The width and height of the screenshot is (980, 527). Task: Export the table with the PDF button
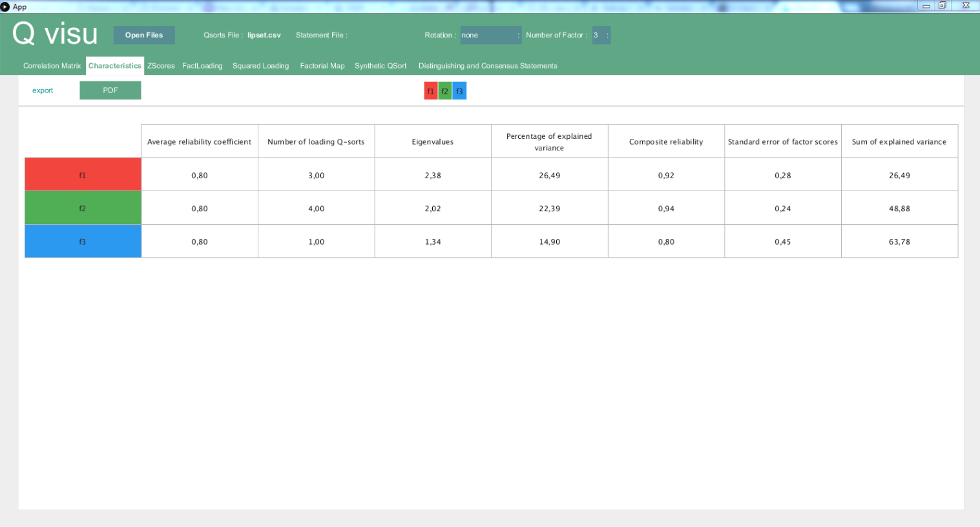pyautogui.click(x=110, y=90)
